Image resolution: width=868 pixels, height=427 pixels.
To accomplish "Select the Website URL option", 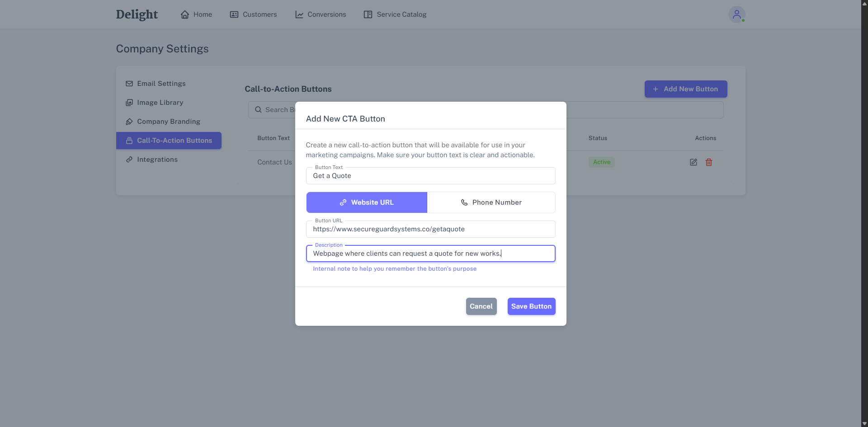I will [x=367, y=202].
